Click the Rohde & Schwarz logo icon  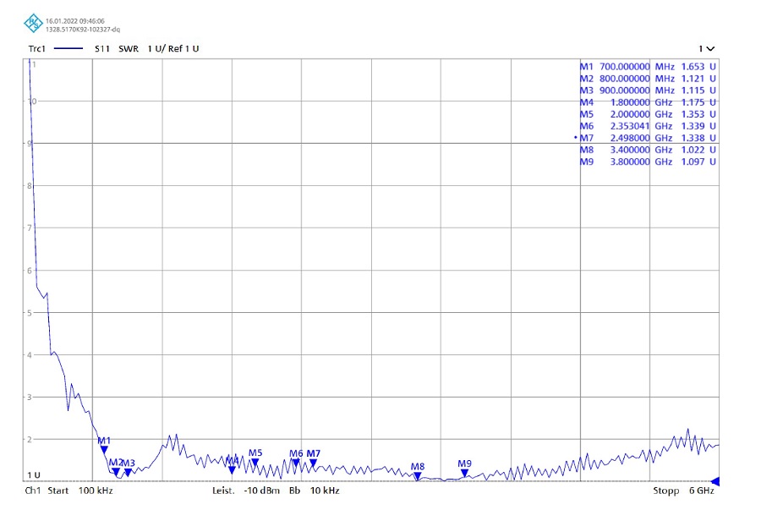32,23
